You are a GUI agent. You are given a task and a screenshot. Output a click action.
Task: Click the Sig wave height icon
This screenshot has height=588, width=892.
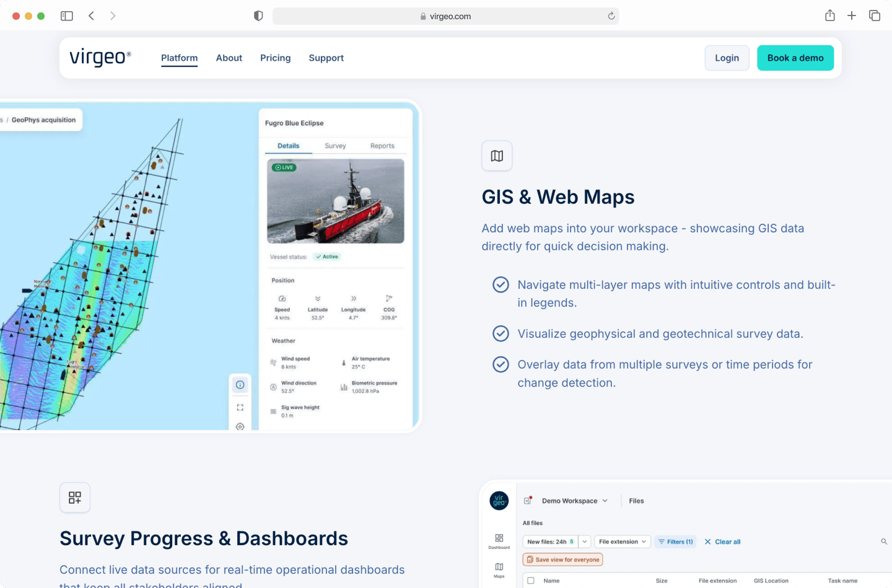point(273,411)
